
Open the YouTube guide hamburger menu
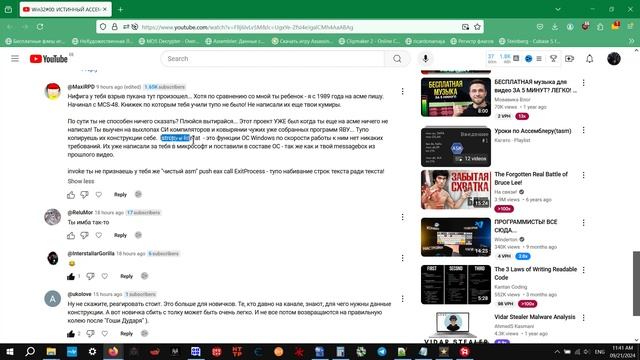click(x=15, y=59)
